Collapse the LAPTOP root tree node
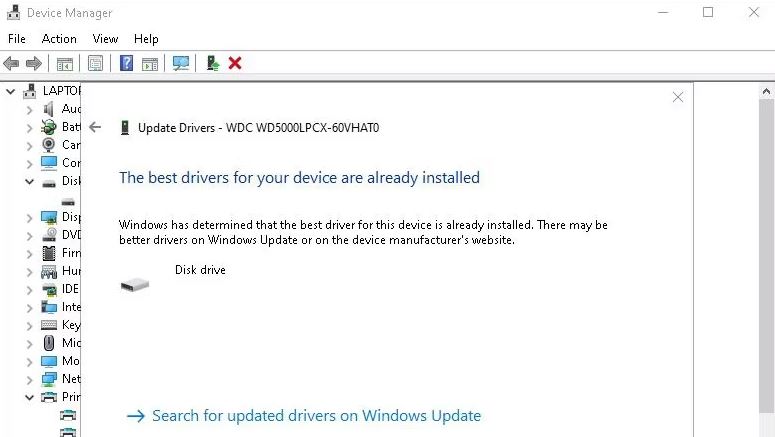The width and height of the screenshot is (775, 437). tap(10, 91)
